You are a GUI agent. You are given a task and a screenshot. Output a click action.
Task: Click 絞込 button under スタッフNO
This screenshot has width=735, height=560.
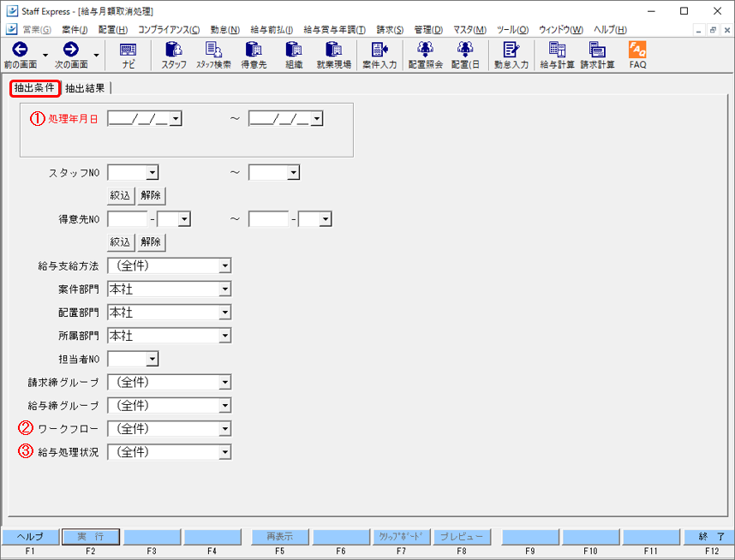120,195
